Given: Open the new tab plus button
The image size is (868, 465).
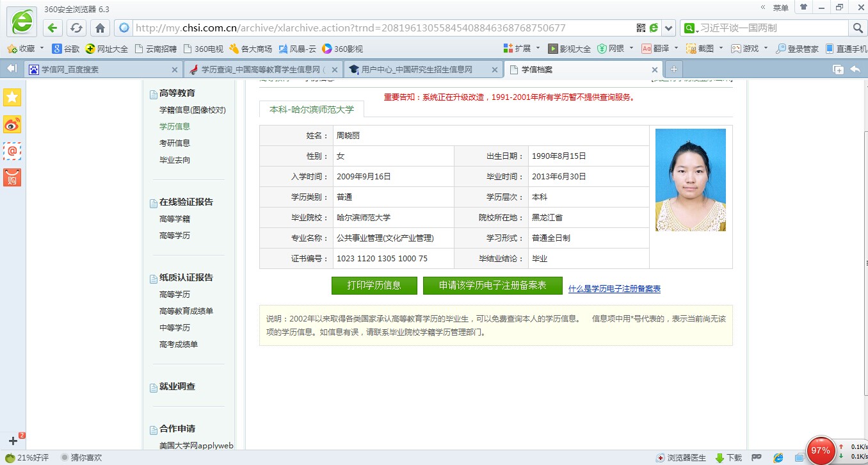Looking at the screenshot, I should click(673, 69).
